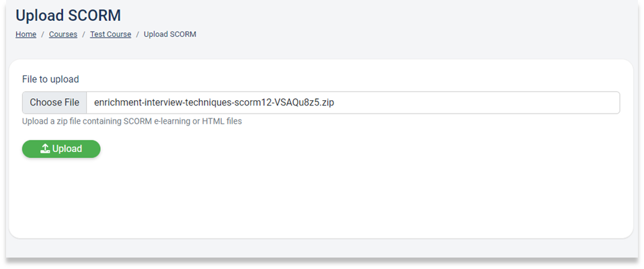Click the grey page background below the card

[321, 248]
